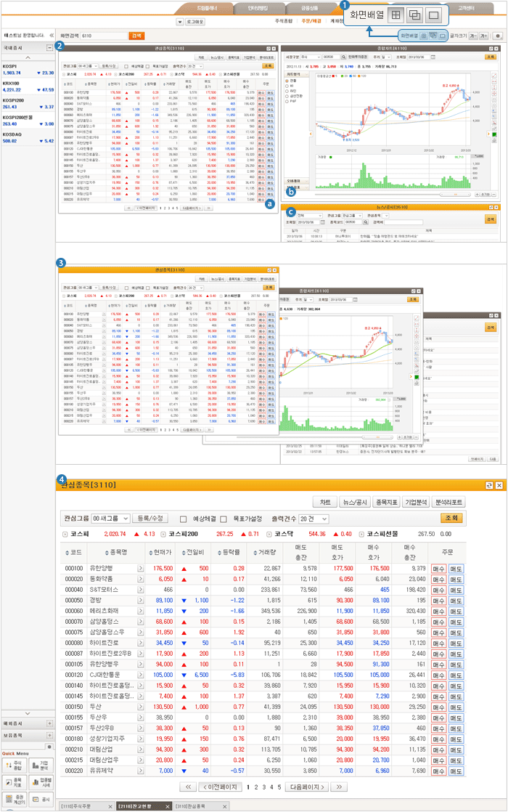
Task: Sort the large table by 거래량 column
Action: click(265, 553)
